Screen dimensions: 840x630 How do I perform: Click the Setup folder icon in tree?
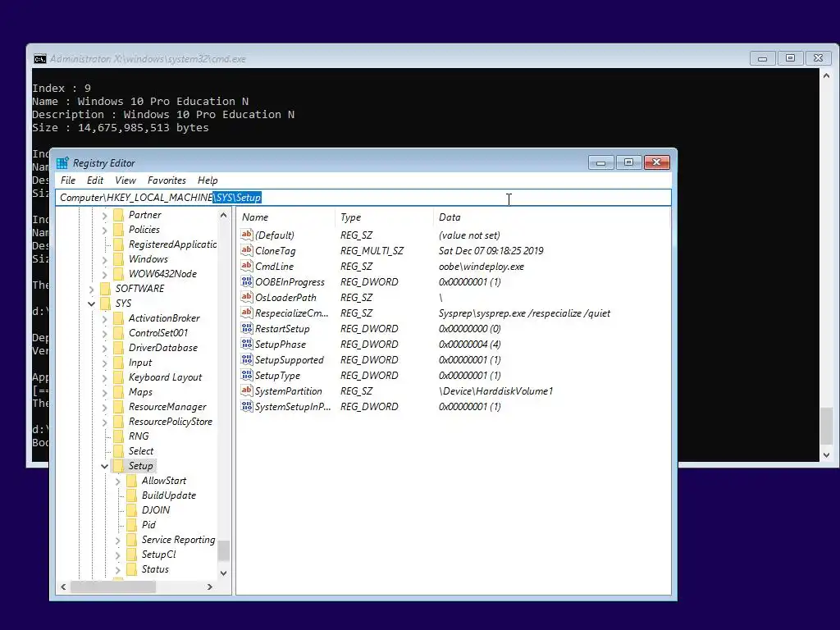(x=119, y=466)
